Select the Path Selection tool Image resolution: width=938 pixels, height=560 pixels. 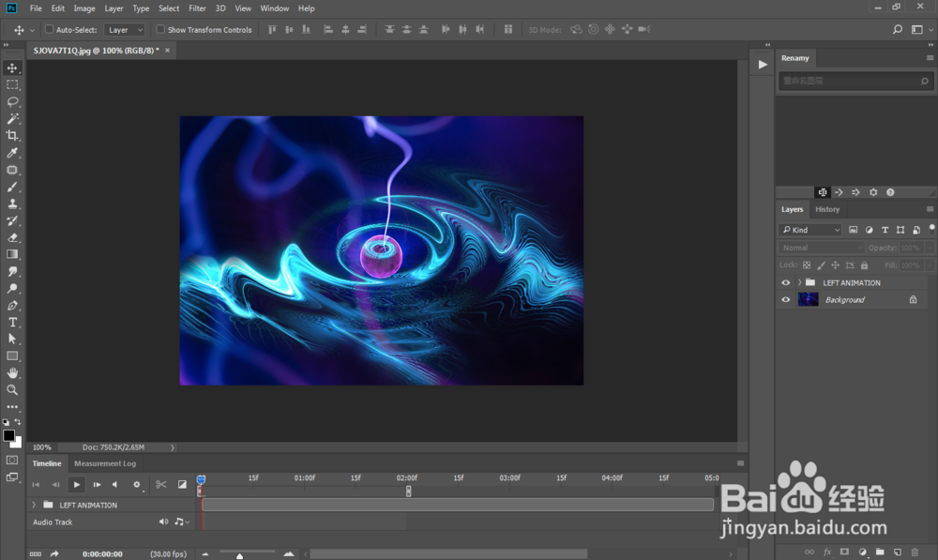(x=12, y=340)
